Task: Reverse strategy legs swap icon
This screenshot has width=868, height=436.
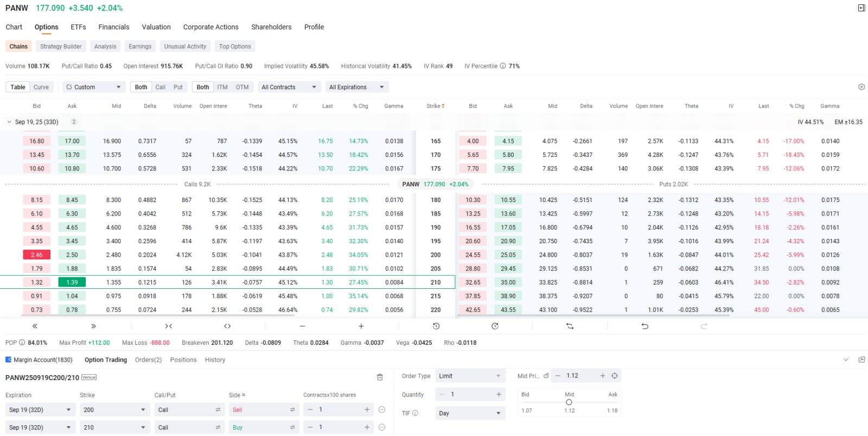Action: coord(570,326)
